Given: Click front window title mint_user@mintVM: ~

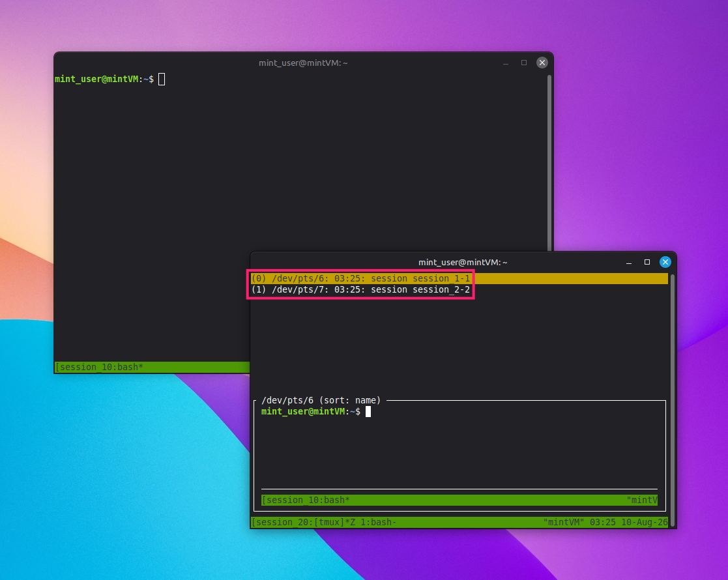Looking at the screenshot, I should click(x=463, y=263).
